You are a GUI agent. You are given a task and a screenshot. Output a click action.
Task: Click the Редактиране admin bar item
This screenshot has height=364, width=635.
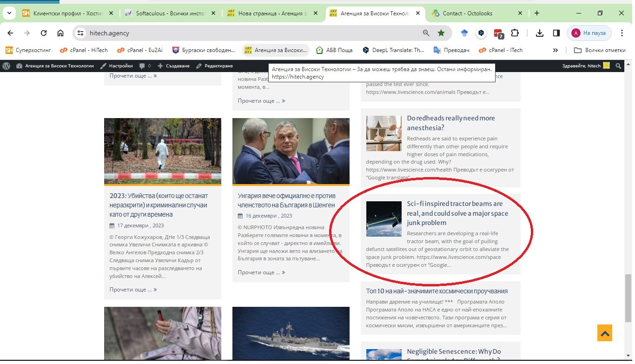pyautogui.click(x=214, y=66)
